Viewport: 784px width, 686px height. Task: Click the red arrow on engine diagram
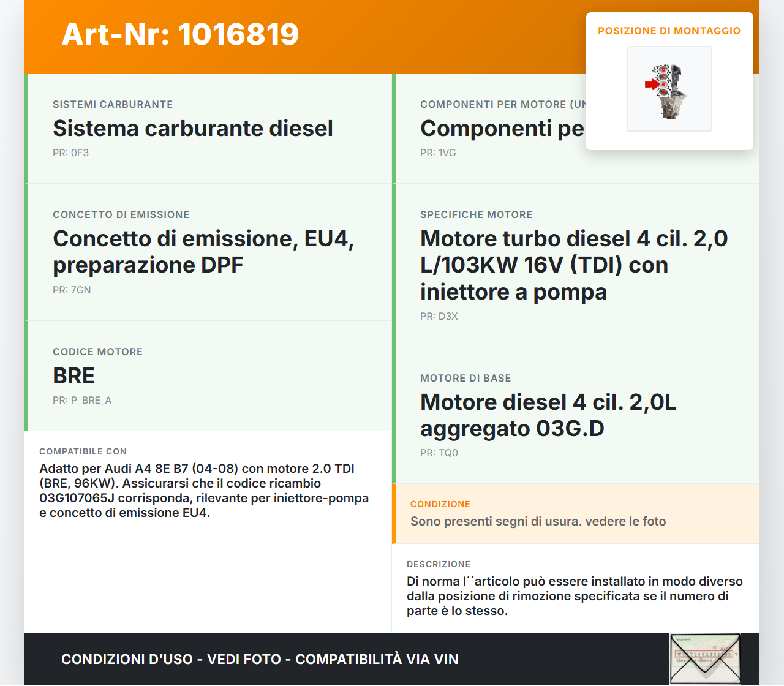coord(650,85)
